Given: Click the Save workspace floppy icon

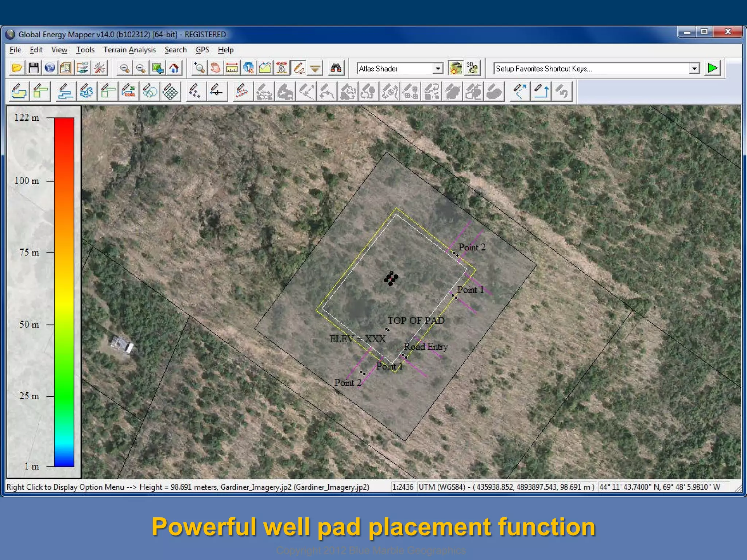Looking at the screenshot, I should [34, 68].
